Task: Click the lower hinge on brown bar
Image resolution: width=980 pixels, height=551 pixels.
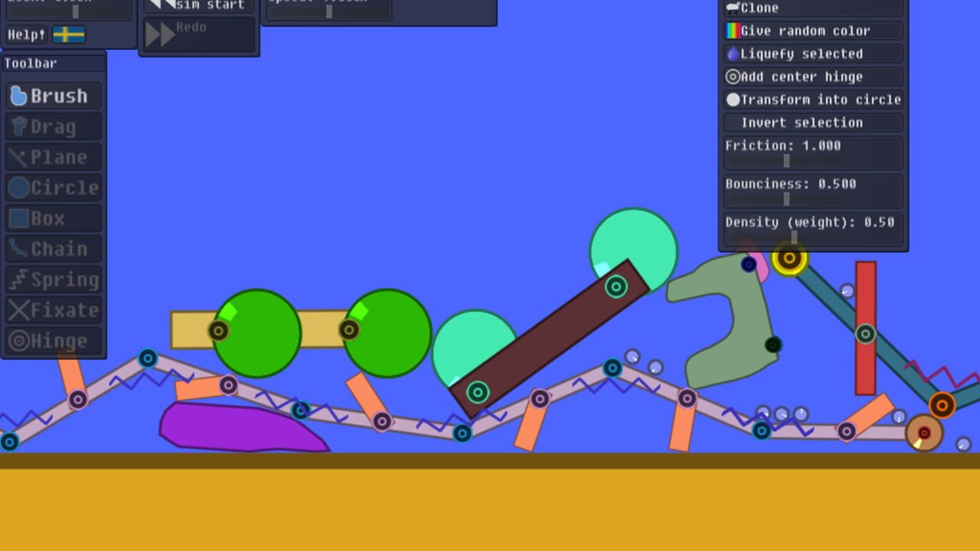Action: pyautogui.click(x=478, y=393)
